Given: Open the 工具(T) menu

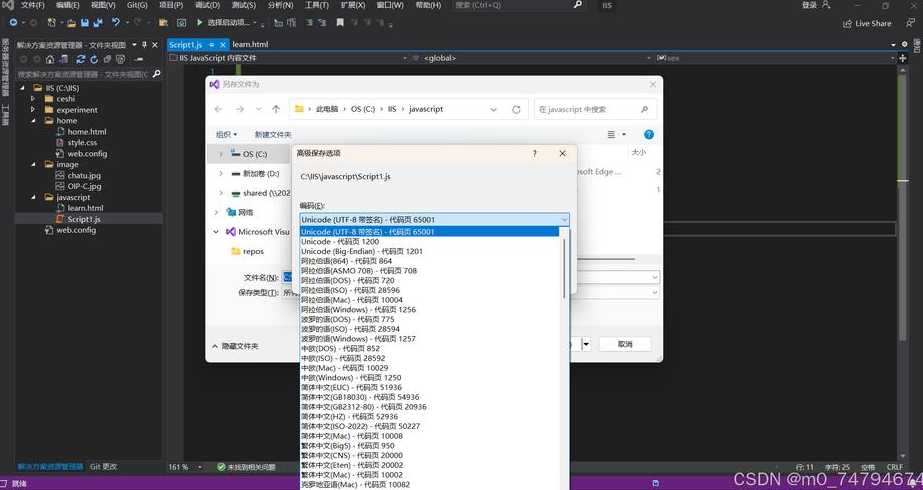Looking at the screenshot, I should pyautogui.click(x=317, y=5).
